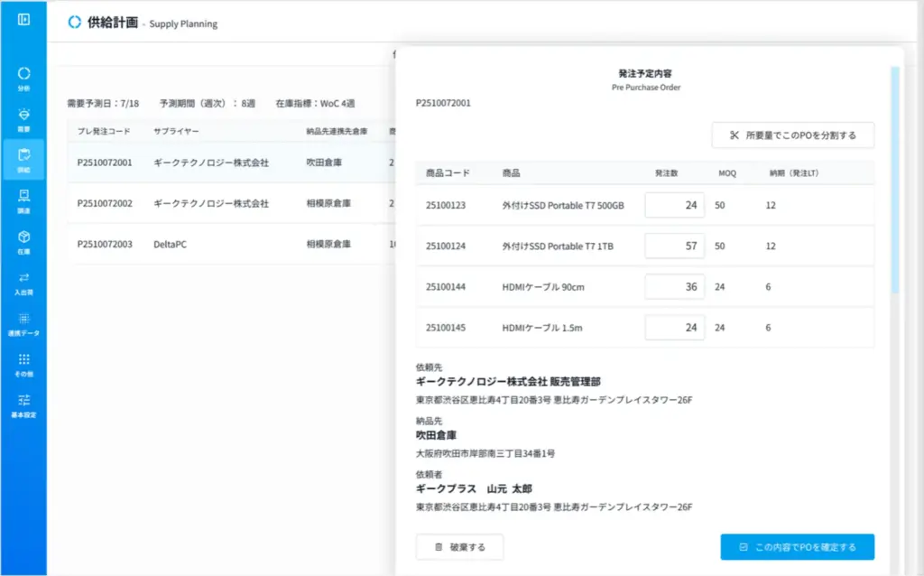Click the Supply Planning subtitle in the header
This screenshot has width=924, height=576.
(x=183, y=23)
